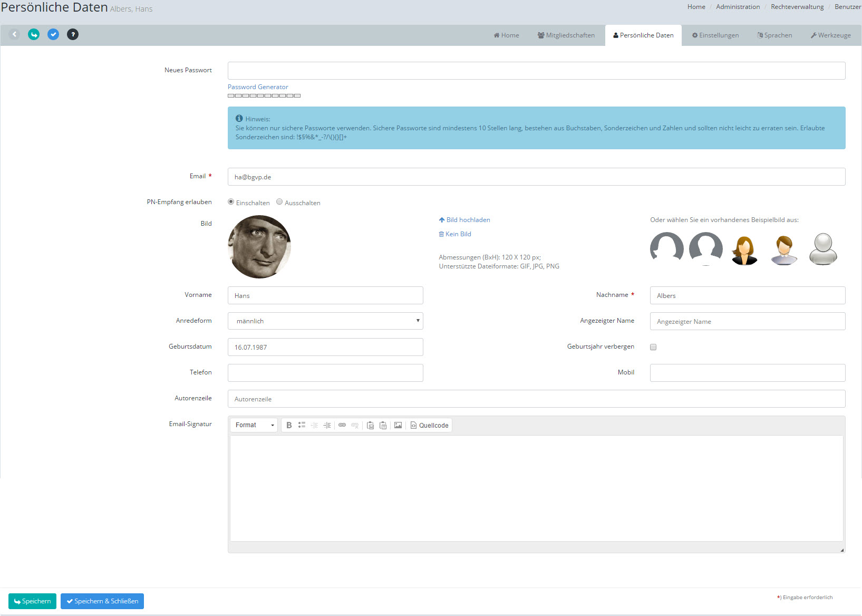Select the Ausschalten radio button
The height and width of the screenshot is (616, 862).
[279, 202]
